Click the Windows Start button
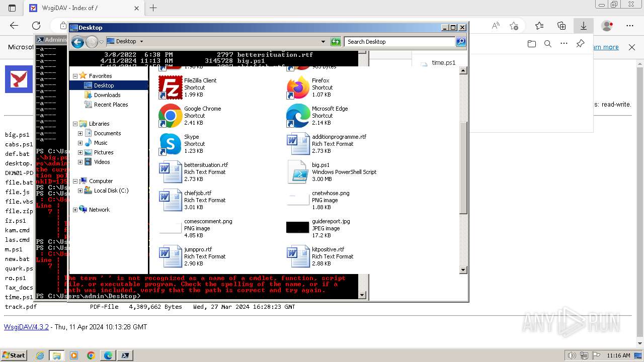The height and width of the screenshot is (362, 644). 14,355
